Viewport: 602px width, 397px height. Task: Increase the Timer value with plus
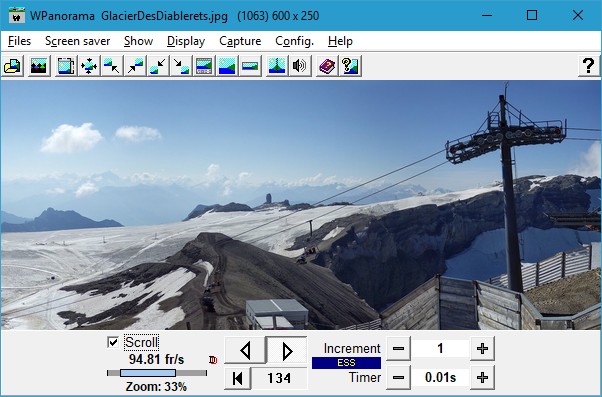click(482, 377)
